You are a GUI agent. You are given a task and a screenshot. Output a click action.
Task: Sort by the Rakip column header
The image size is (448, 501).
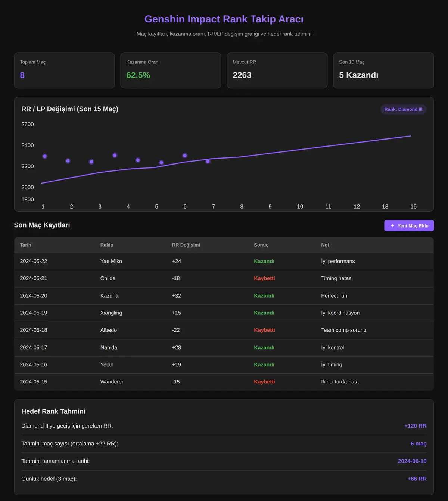[x=107, y=245]
